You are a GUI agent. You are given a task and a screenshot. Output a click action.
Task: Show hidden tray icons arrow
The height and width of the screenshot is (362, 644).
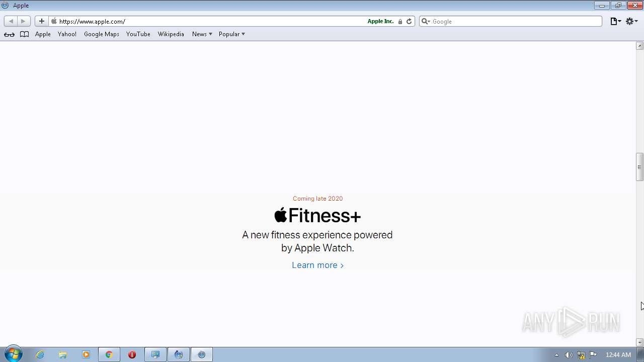tap(556, 355)
